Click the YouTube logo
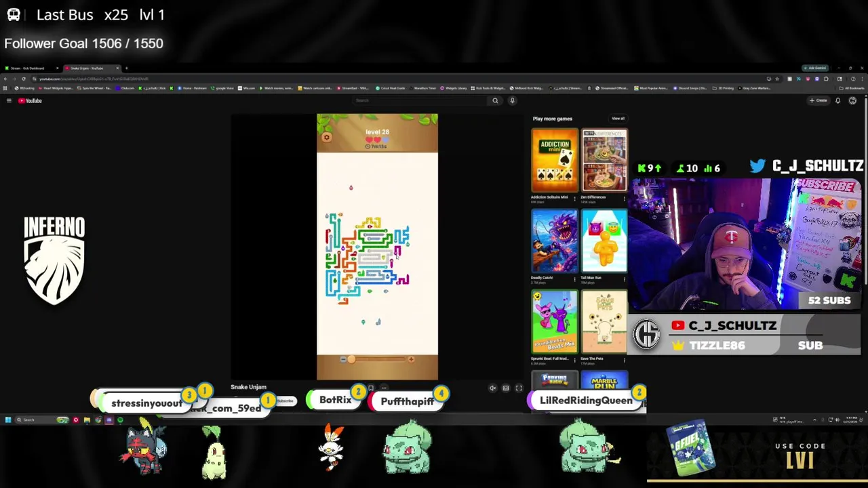868x488 pixels. pyautogui.click(x=30, y=100)
